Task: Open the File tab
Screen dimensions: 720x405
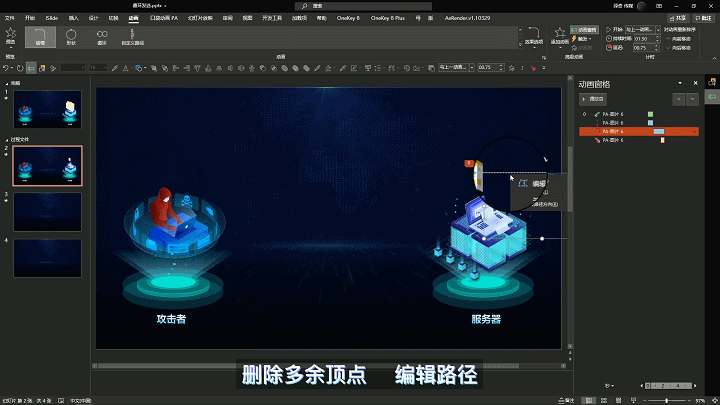Action: pos(10,18)
